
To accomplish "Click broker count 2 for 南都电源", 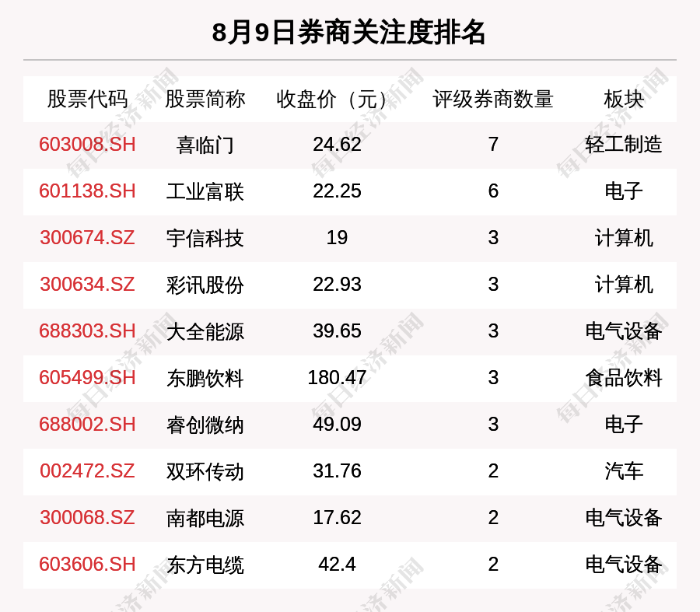I will [493, 518].
